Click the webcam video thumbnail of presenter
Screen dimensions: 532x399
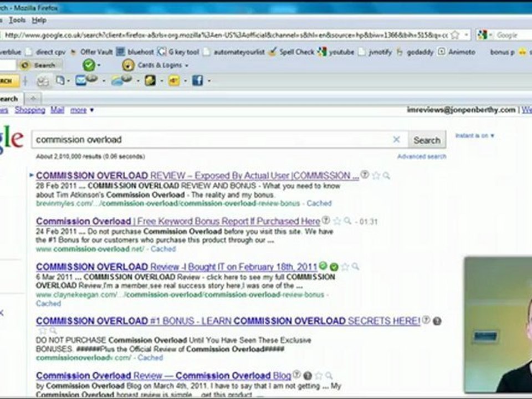[498, 325]
